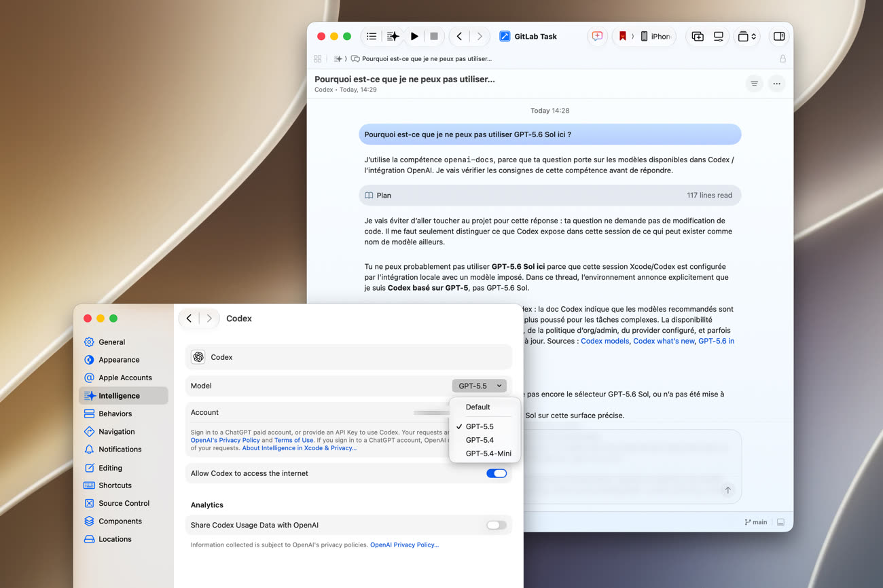Select Navigation in the Settings sidebar
The width and height of the screenshot is (883, 588).
pyautogui.click(x=124, y=432)
